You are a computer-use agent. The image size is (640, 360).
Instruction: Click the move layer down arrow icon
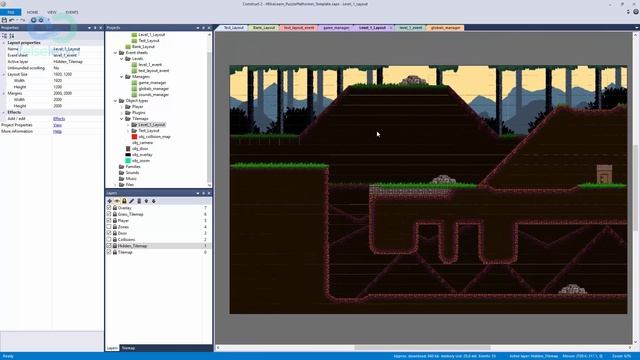click(x=153, y=201)
